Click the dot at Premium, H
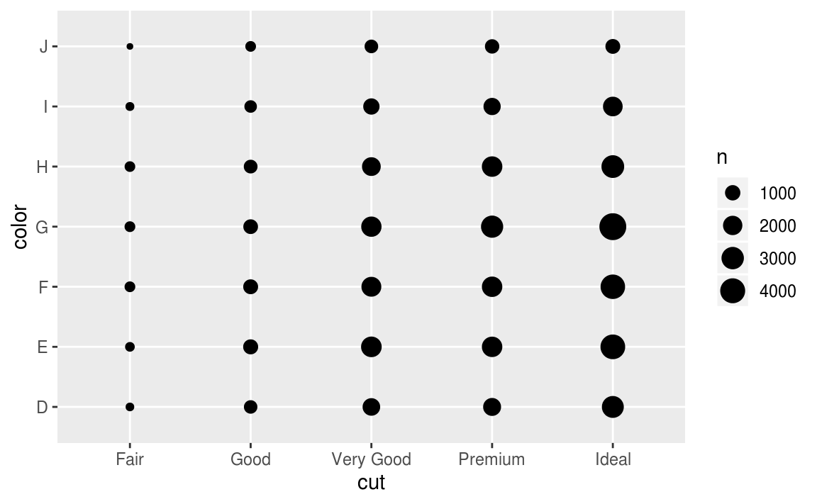 click(x=491, y=167)
